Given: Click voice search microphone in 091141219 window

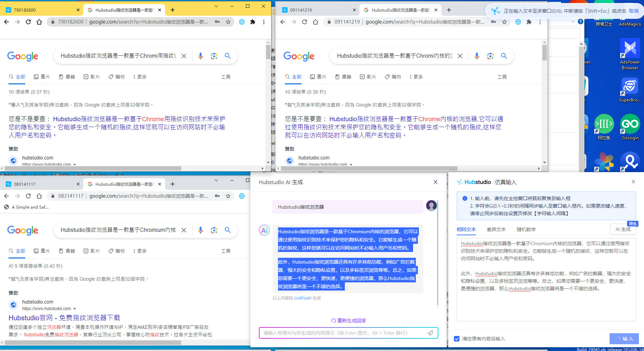Looking at the screenshot, I should 477,56.
